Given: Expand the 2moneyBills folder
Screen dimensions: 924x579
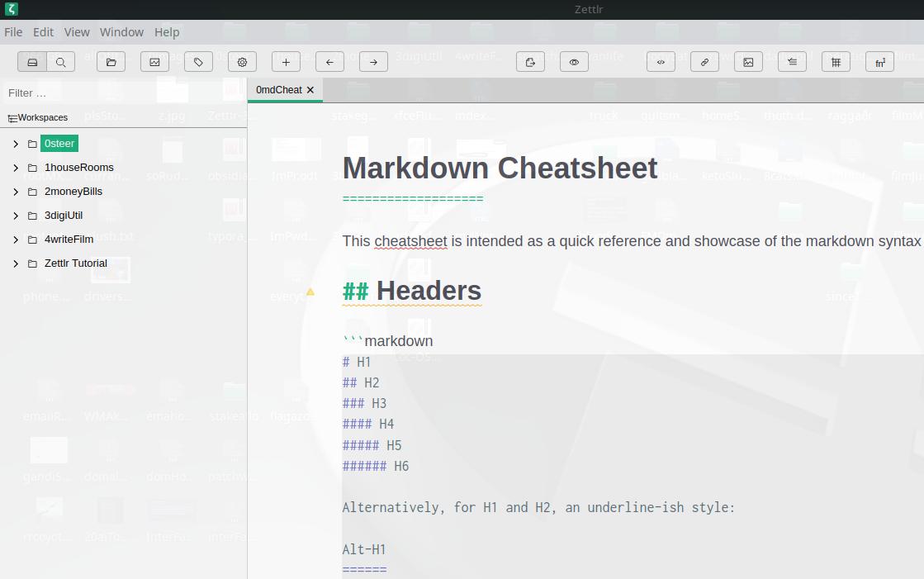Looking at the screenshot, I should pos(16,192).
